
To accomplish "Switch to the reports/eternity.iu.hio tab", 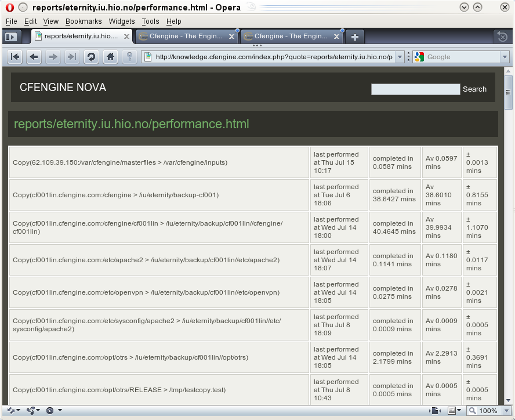I will (x=81, y=36).
